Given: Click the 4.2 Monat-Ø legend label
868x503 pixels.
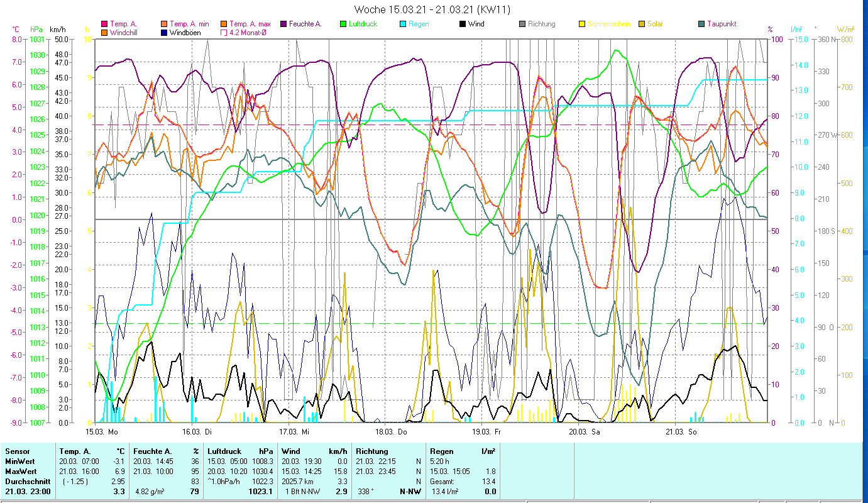Looking at the screenshot, I should point(248,32).
